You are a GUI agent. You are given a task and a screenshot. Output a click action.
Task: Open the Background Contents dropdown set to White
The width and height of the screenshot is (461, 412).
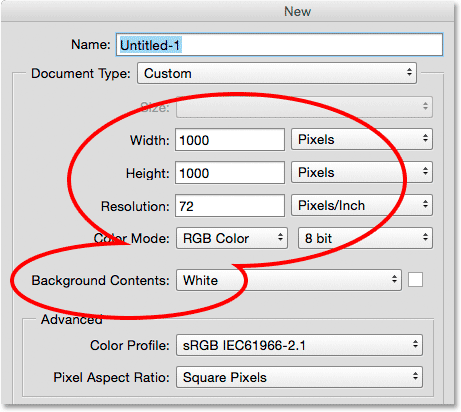[289, 280]
